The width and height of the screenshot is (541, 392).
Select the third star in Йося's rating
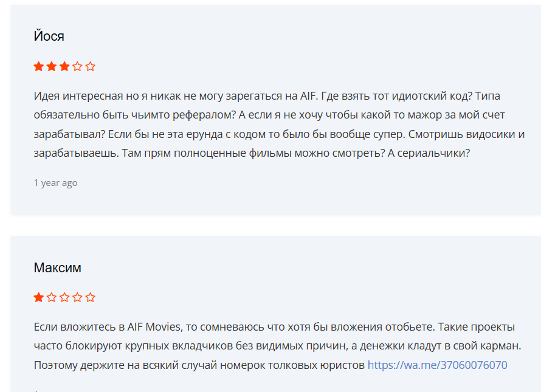[64, 66]
